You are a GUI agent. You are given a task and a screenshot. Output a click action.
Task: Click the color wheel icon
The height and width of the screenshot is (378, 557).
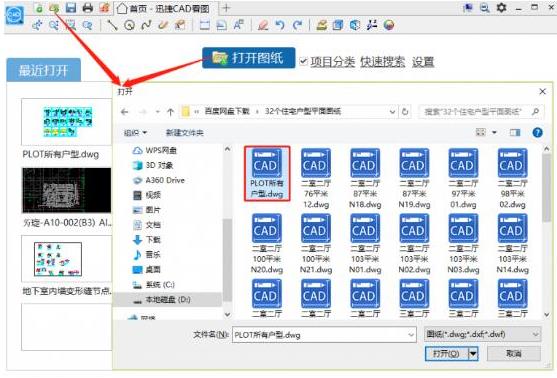point(389,25)
